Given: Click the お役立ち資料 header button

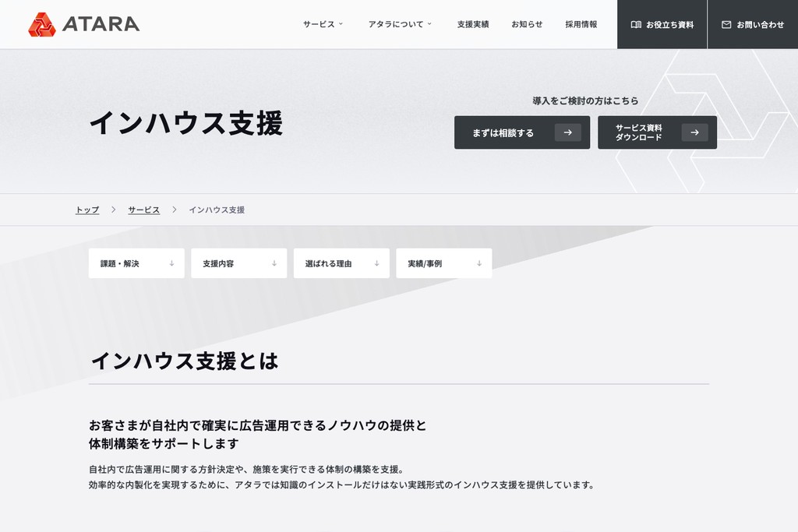Looking at the screenshot, I should 662,24.
